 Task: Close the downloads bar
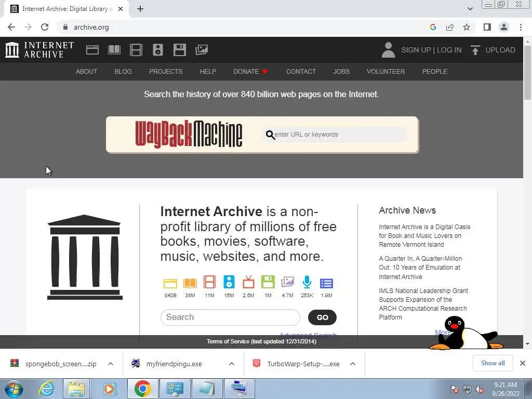coord(523,363)
